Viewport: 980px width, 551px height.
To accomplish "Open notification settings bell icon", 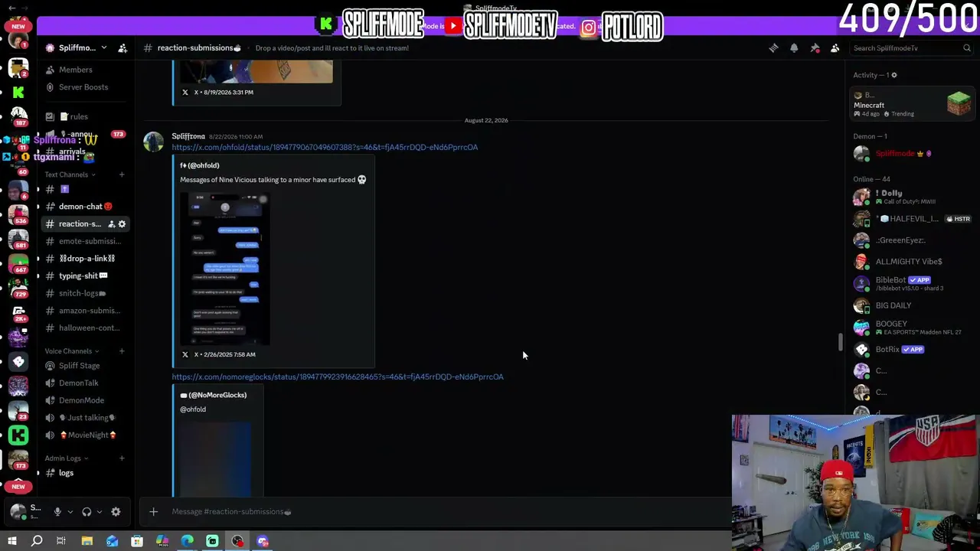I will (x=794, y=48).
